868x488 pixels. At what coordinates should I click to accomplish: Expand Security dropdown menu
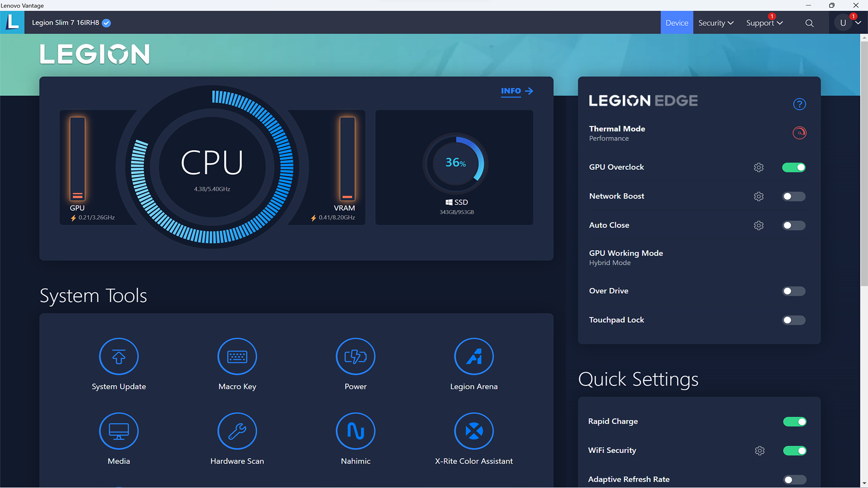pyautogui.click(x=715, y=22)
